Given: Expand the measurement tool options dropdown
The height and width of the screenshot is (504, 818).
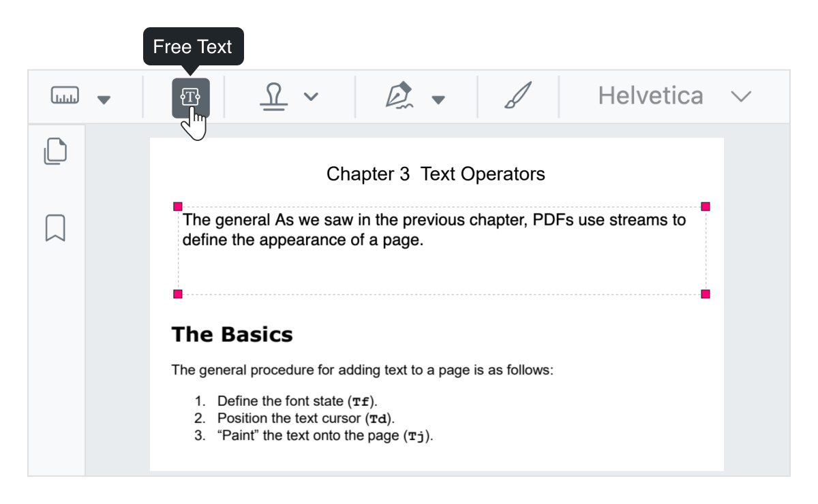Looking at the screenshot, I should (x=104, y=99).
